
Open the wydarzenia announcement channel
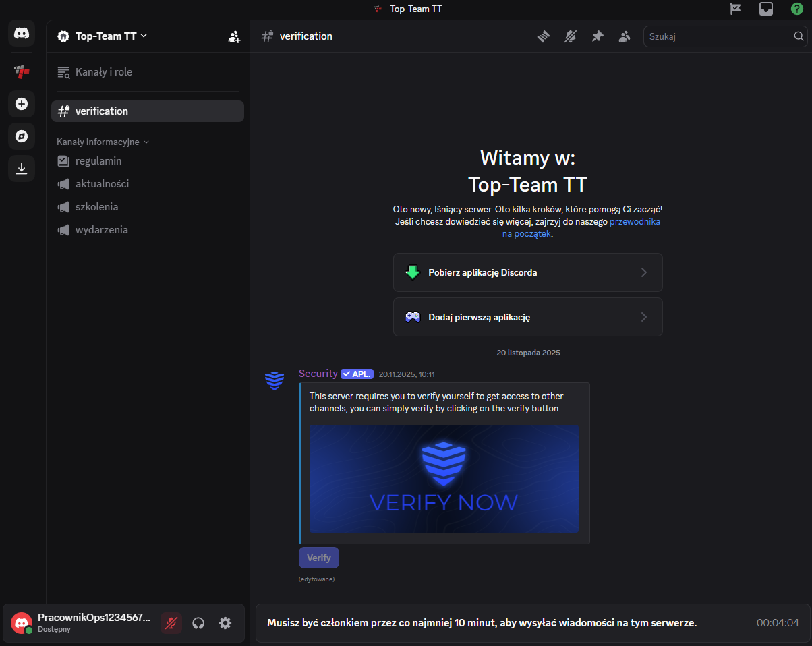[x=148, y=230]
